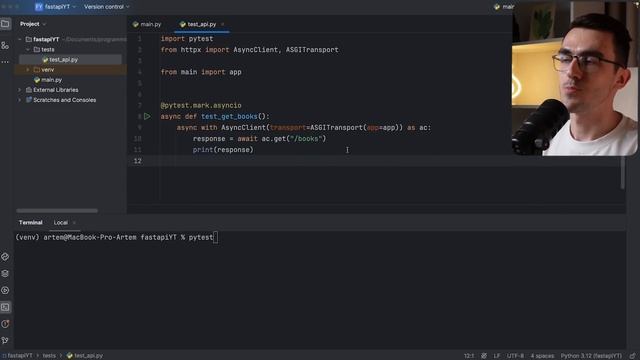The width and height of the screenshot is (640, 360).
Task: Place cursor on empty line 12
Action: [x=376, y=161]
